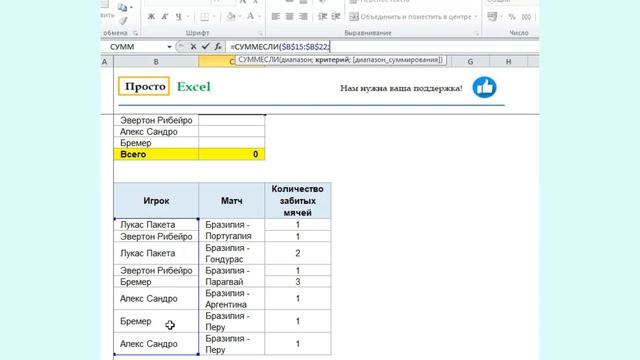This screenshot has height=360, width=640.
Task: Click the Format Painter brush icon
Action: pyautogui.click(x=123, y=20)
